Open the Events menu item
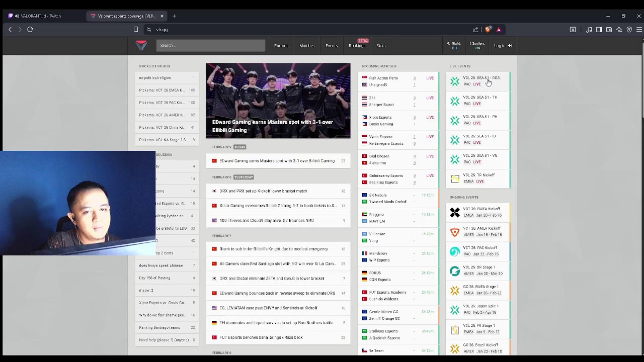Image resolution: width=644 pixels, height=362 pixels. coord(332,46)
